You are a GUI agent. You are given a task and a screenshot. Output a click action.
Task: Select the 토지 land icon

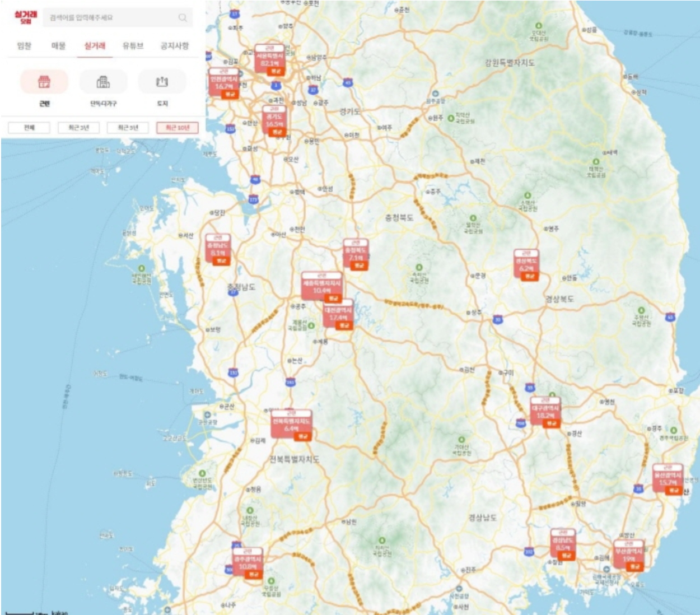click(162, 82)
